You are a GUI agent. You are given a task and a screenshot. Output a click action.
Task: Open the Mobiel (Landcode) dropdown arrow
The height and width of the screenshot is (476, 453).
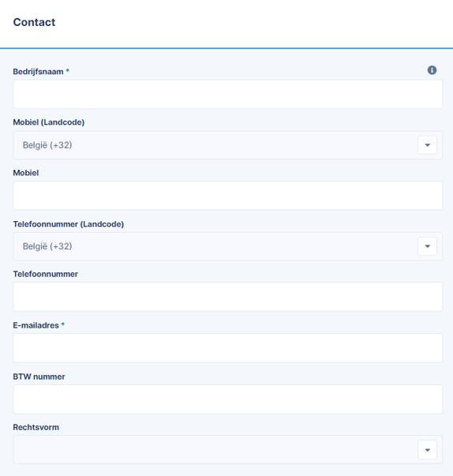427,145
